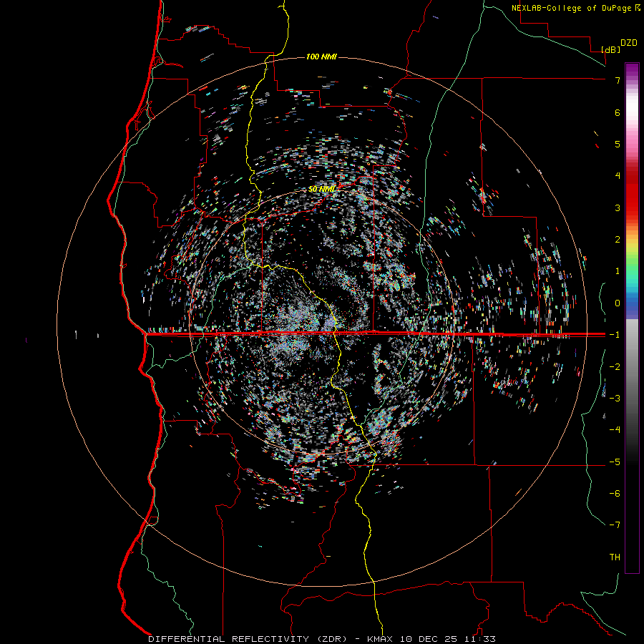This screenshot has height=644, width=644.
Task: Click the scale value "-1"
Action: [x=615, y=335]
